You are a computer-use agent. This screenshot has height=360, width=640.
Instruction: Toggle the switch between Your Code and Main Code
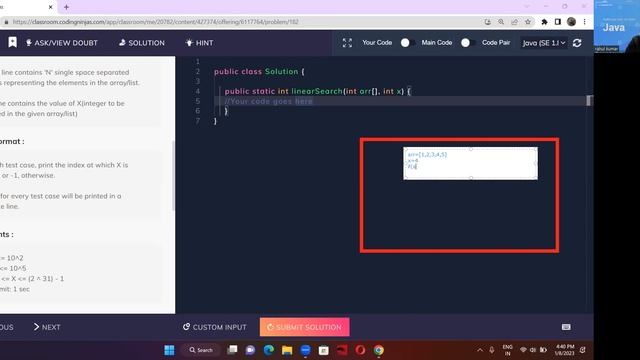pos(407,42)
